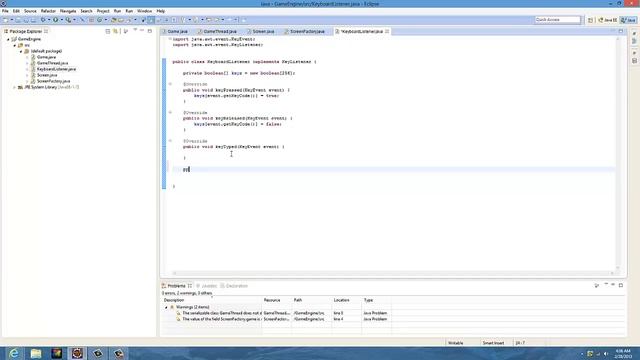
Task: Click the Debug toolbar icon
Action: coord(43,20)
